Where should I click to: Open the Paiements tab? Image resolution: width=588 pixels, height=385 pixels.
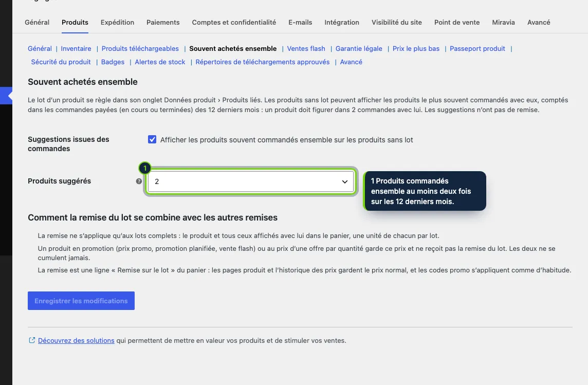(x=163, y=22)
